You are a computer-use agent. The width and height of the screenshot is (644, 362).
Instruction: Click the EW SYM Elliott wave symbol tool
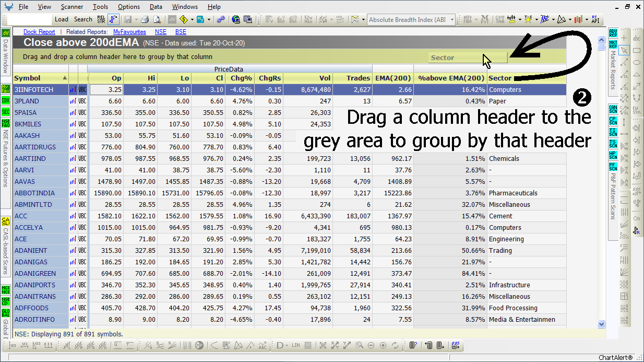click(637, 110)
